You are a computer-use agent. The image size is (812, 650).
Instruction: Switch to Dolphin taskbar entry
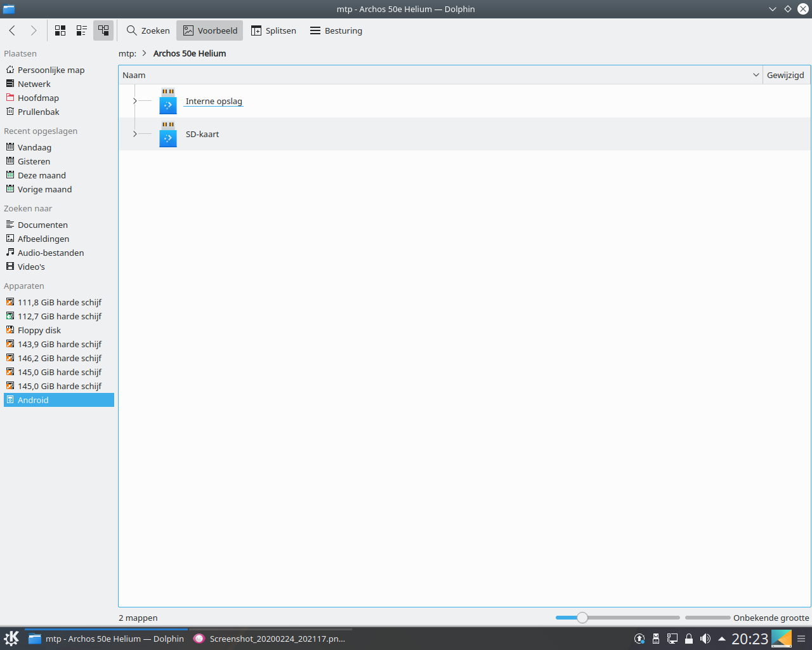pyautogui.click(x=106, y=639)
